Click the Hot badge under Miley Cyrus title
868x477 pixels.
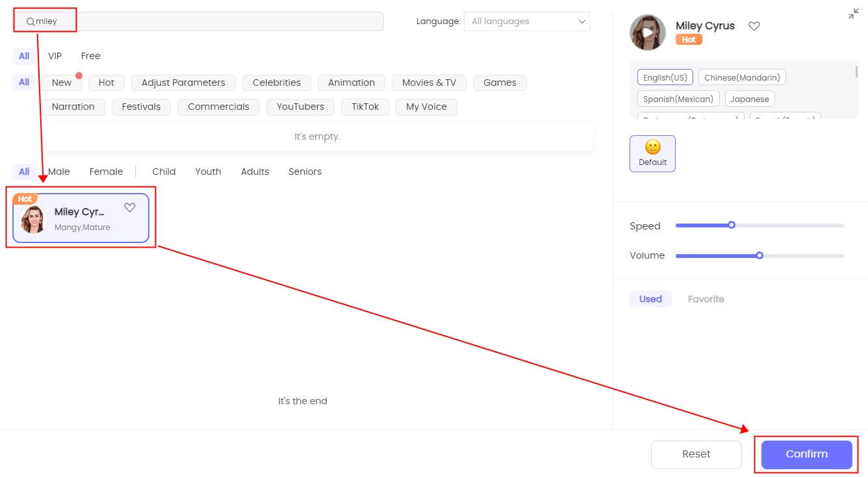pyautogui.click(x=689, y=40)
